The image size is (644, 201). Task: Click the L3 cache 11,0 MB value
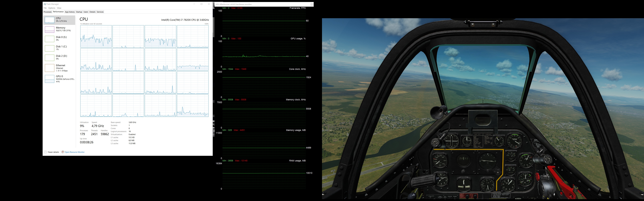click(132, 143)
